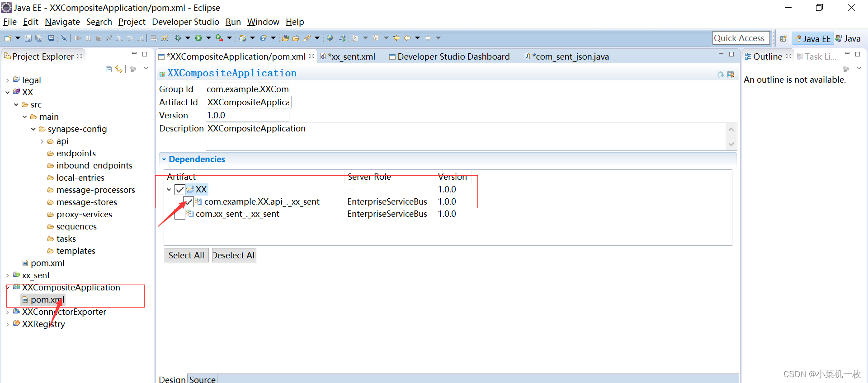This screenshot has width=868, height=383.
Task: Open the Project Explorer view menu triangle
Action: (146, 69)
